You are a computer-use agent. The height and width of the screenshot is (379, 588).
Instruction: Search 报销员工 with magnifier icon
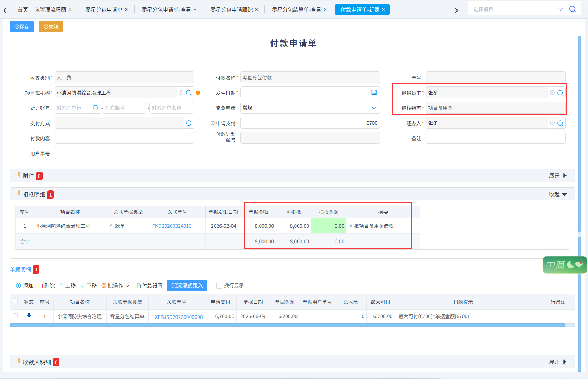point(560,93)
